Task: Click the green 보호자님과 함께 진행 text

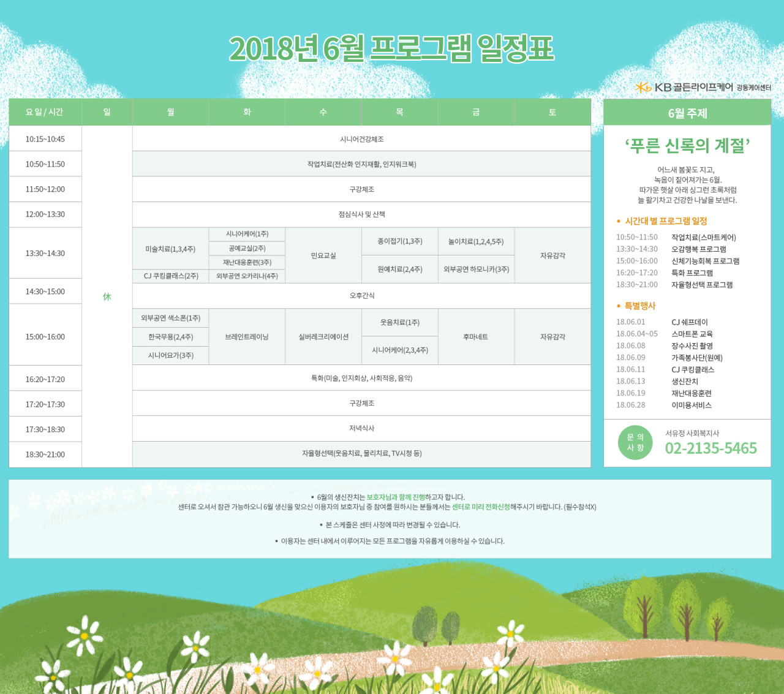Action: tap(395, 497)
